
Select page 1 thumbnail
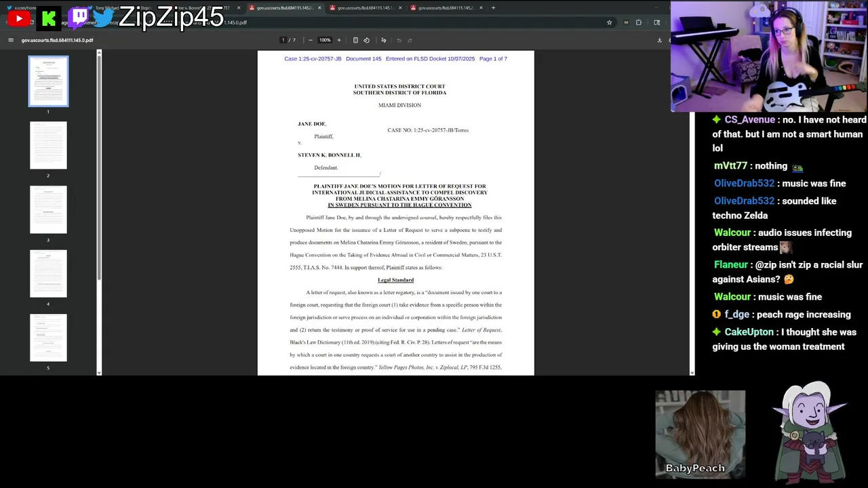48,81
